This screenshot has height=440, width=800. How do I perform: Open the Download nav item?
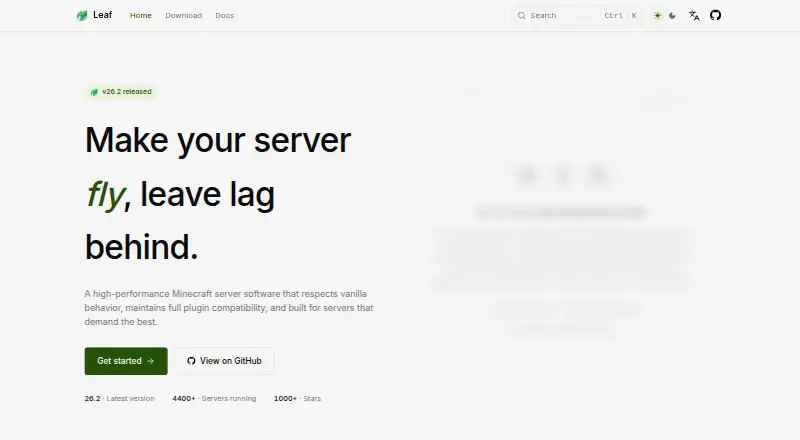[184, 15]
